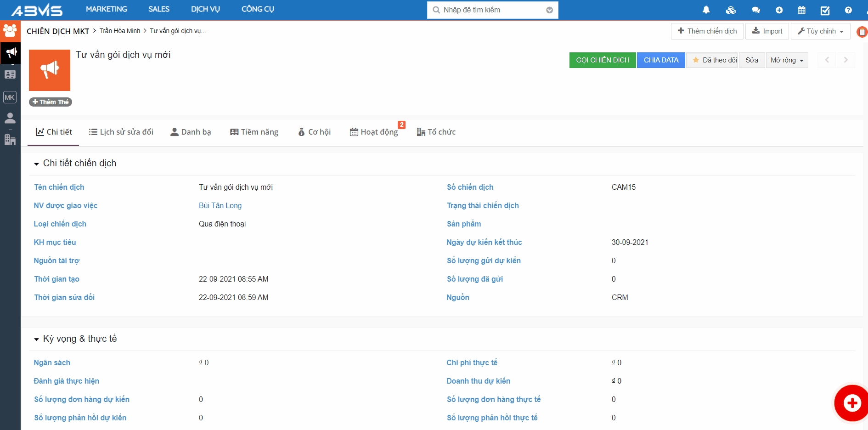Expand the Tùy chỉnh dropdown menu
Viewport: 868px width, 430px height.
click(820, 31)
